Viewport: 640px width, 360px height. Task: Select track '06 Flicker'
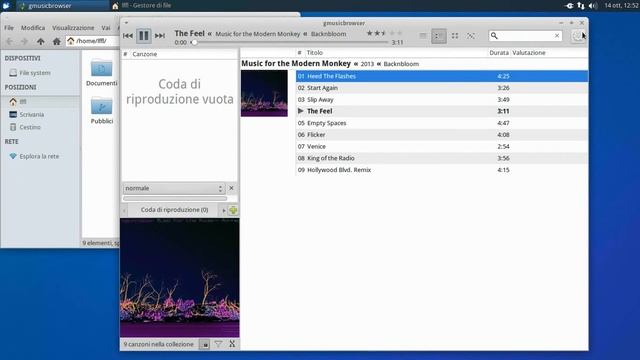[x=442, y=135]
